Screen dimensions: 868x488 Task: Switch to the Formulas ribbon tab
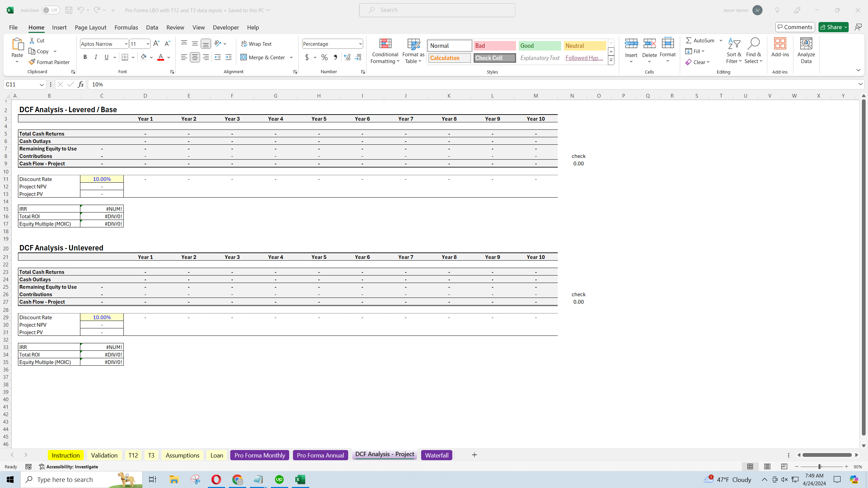click(x=126, y=27)
